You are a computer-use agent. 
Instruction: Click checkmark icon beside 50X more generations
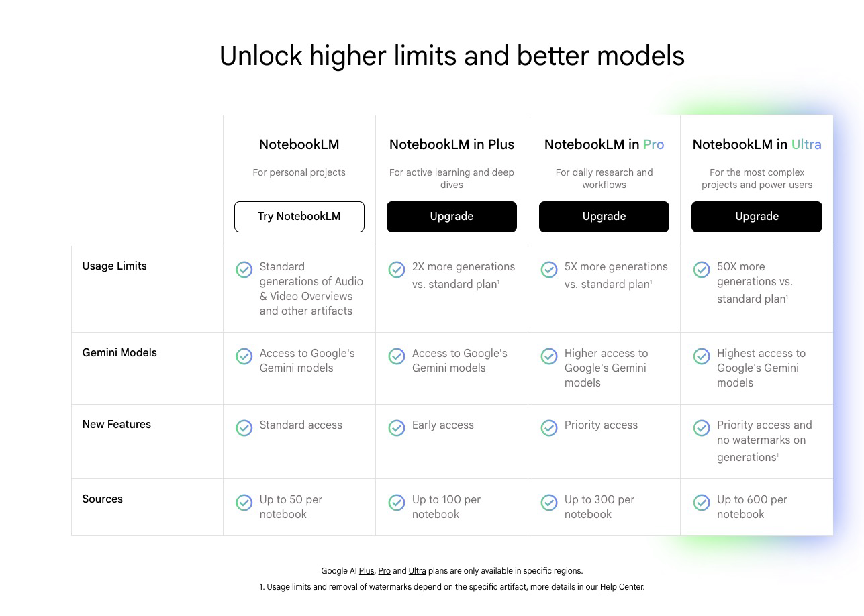(x=702, y=270)
